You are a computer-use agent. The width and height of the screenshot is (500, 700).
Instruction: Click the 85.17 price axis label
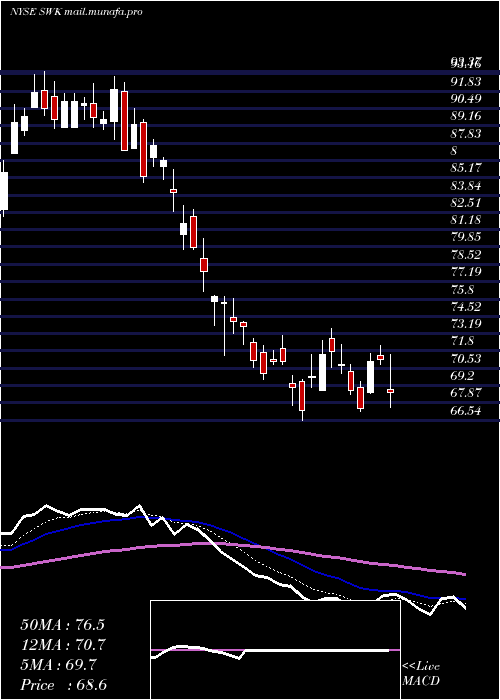[x=466, y=168]
